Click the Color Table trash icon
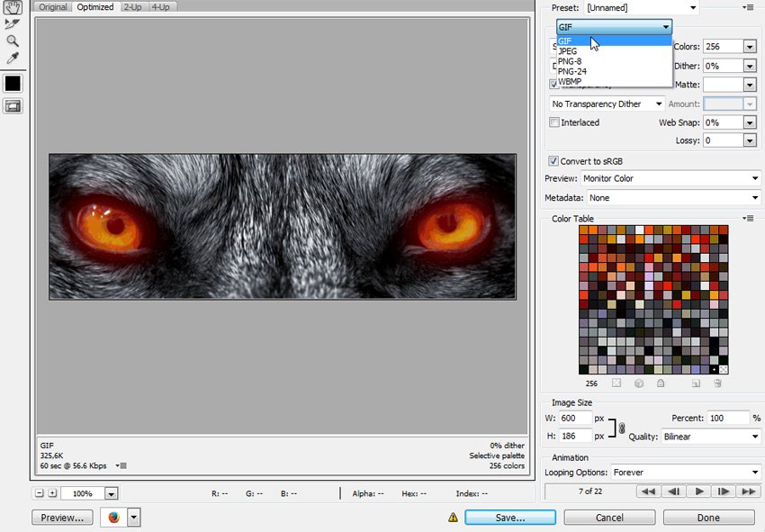The width and height of the screenshot is (765, 532). [717, 383]
